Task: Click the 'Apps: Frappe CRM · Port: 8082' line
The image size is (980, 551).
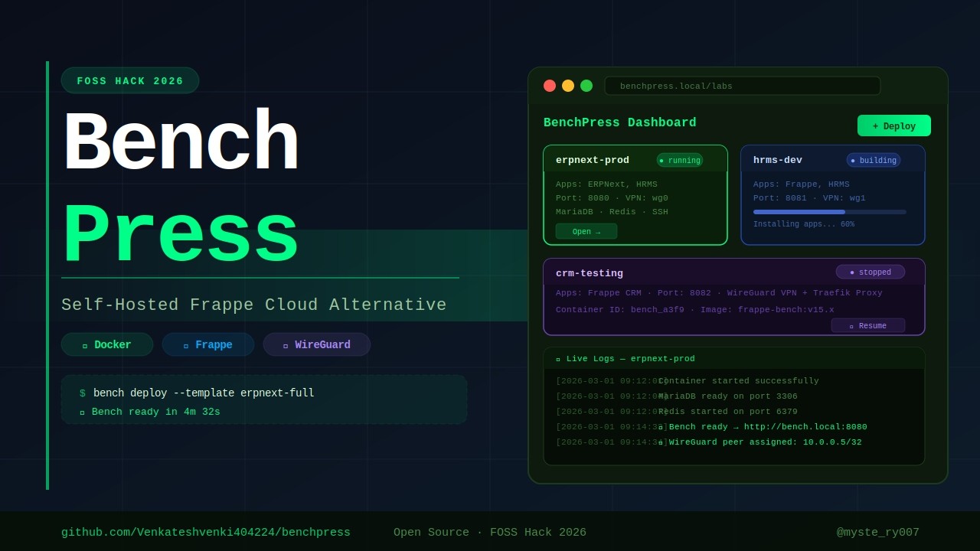Action: pyautogui.click(x=719, y=292)
